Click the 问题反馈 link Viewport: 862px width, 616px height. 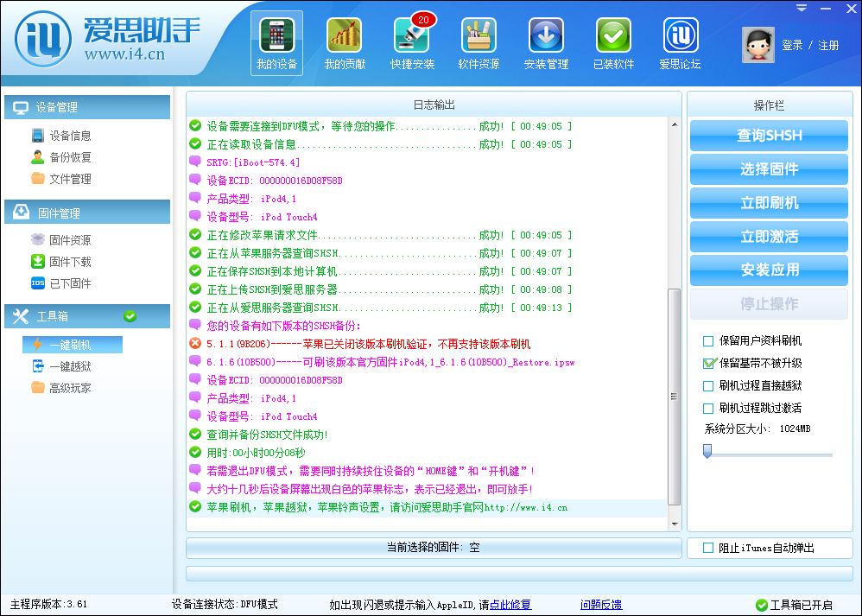pos(601,605)
